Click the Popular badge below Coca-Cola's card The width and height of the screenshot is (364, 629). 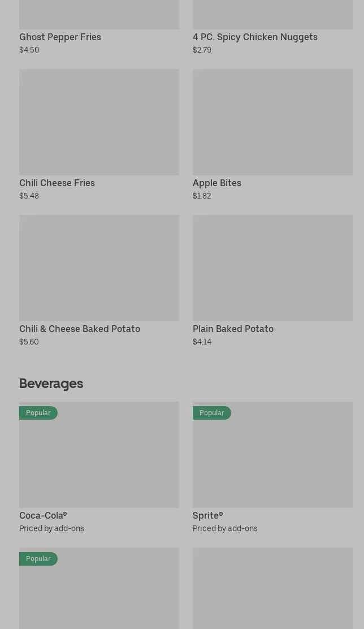(38, 559)
